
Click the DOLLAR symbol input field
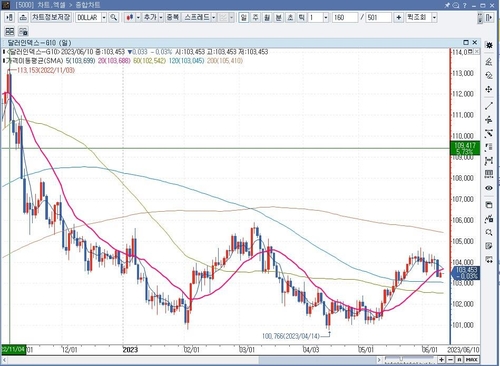88,17
